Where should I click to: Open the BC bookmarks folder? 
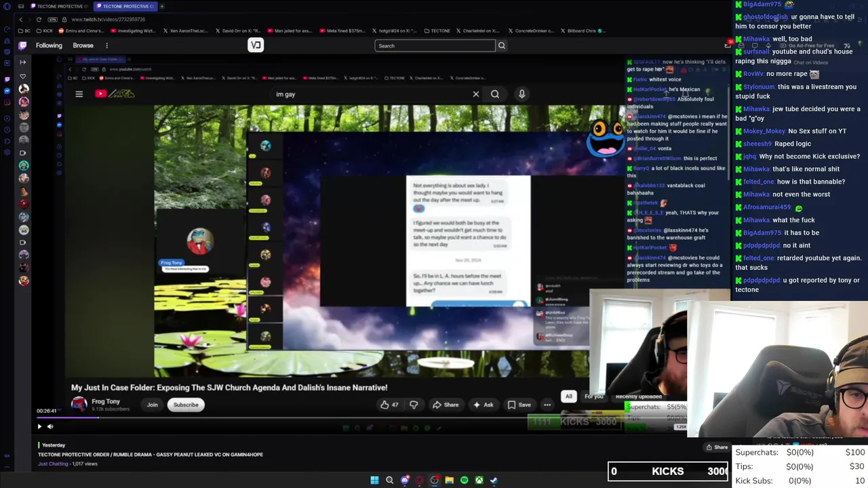[24, 30]
